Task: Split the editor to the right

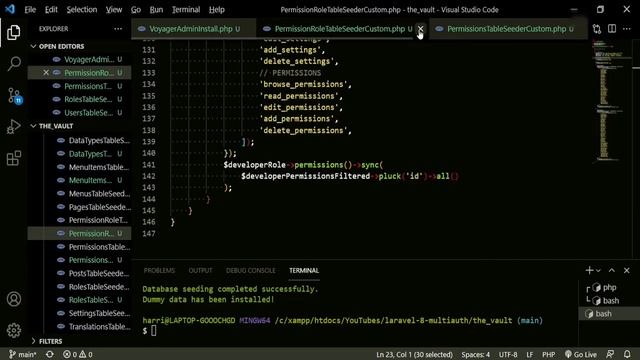Action: 612,29
